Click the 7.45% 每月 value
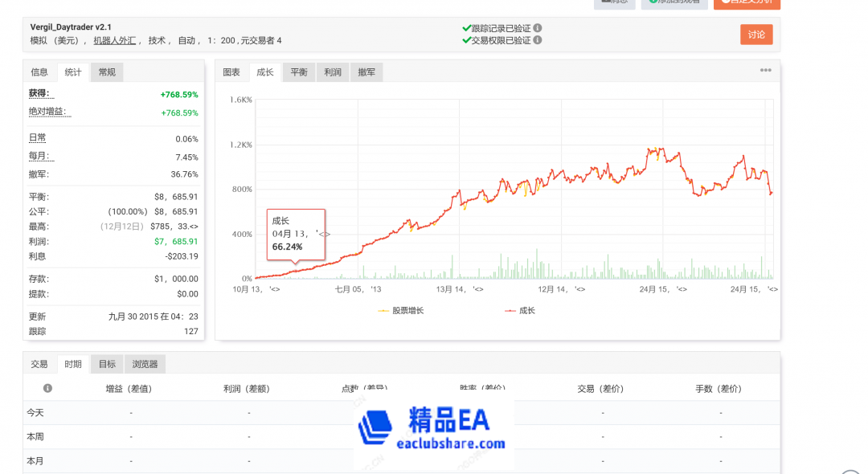 click(186, 157)
